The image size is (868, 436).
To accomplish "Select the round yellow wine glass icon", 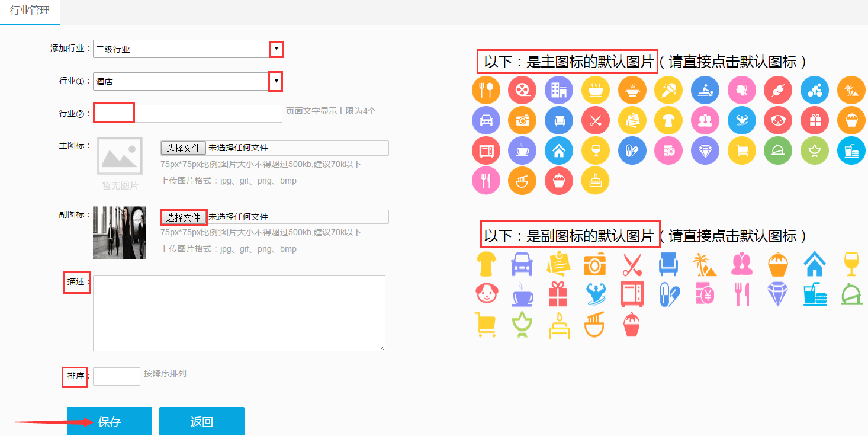I will pyautogui.click(x=596, y=150).
